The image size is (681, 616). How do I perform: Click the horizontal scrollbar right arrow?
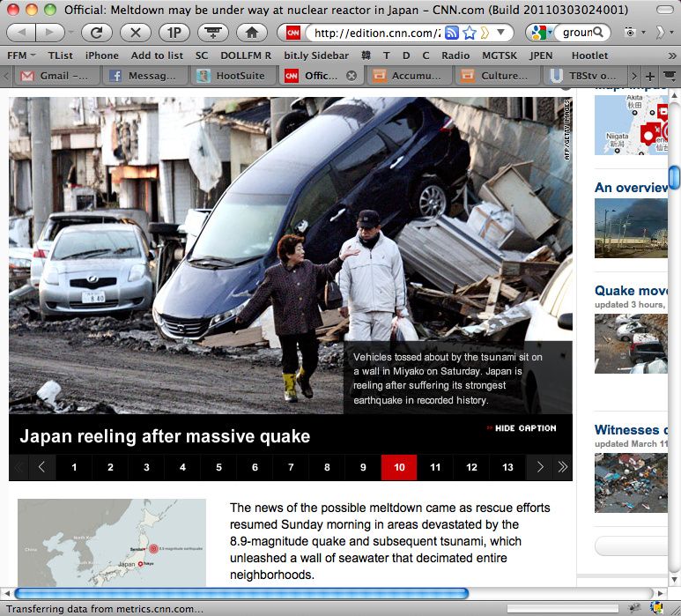[661, 593]
